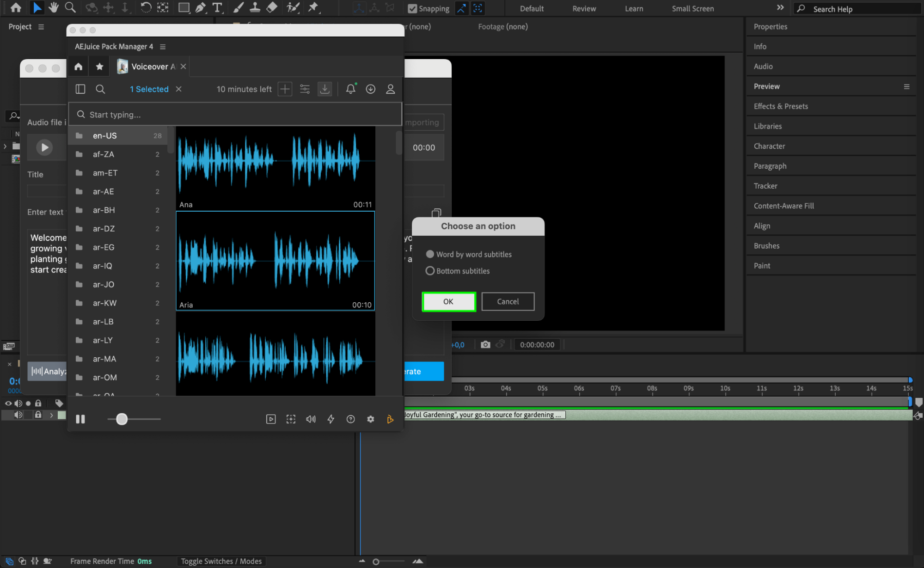Open AEJuice settings gear icon
The width and height of the screenshot is (924, 568).
(x=371, y=419)
